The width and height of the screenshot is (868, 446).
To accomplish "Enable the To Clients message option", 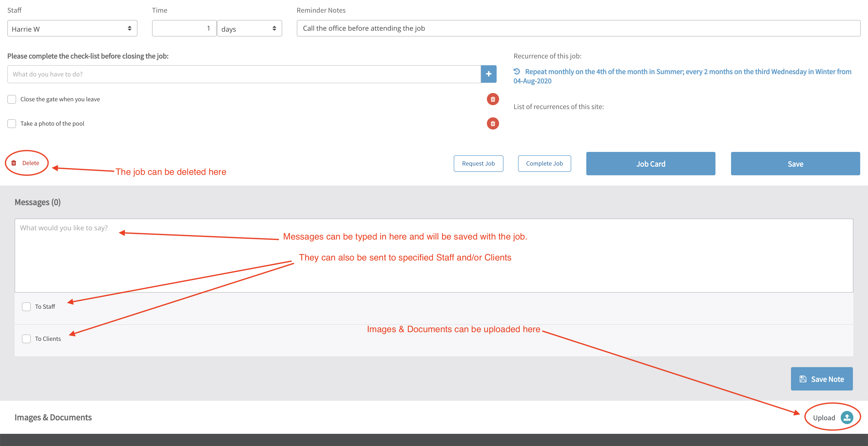I will click(x=26, y=339).
